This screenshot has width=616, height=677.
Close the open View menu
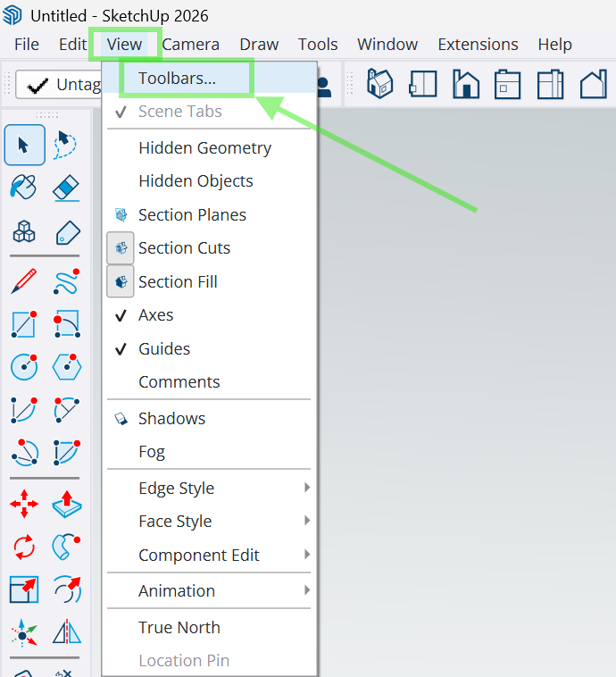(124, 45)
